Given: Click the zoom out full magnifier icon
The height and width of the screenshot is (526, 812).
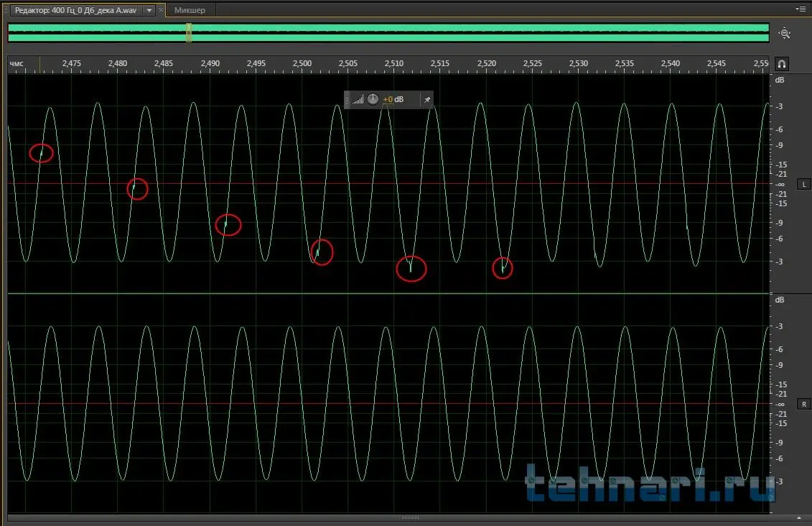Looking at the screenshot, I should click(785, 33).
